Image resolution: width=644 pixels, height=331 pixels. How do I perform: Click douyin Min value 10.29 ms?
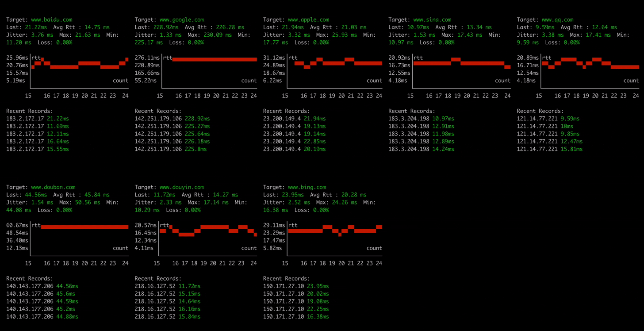tap(147, 210)
